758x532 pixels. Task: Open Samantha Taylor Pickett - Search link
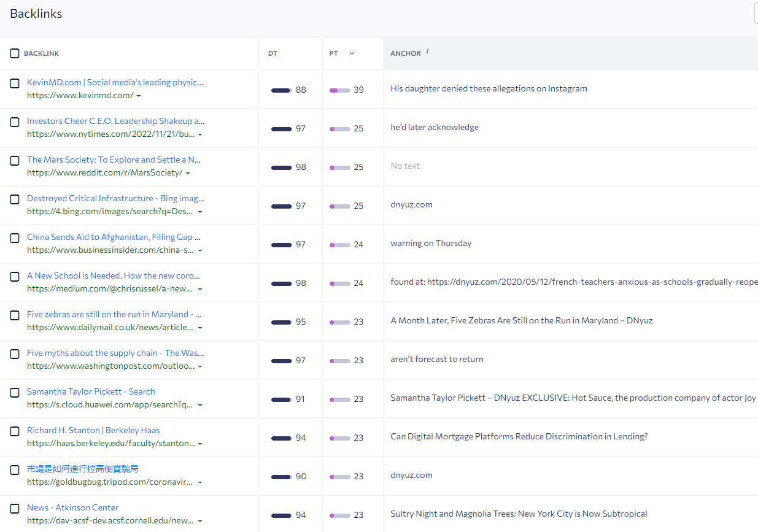pos(91,391)
